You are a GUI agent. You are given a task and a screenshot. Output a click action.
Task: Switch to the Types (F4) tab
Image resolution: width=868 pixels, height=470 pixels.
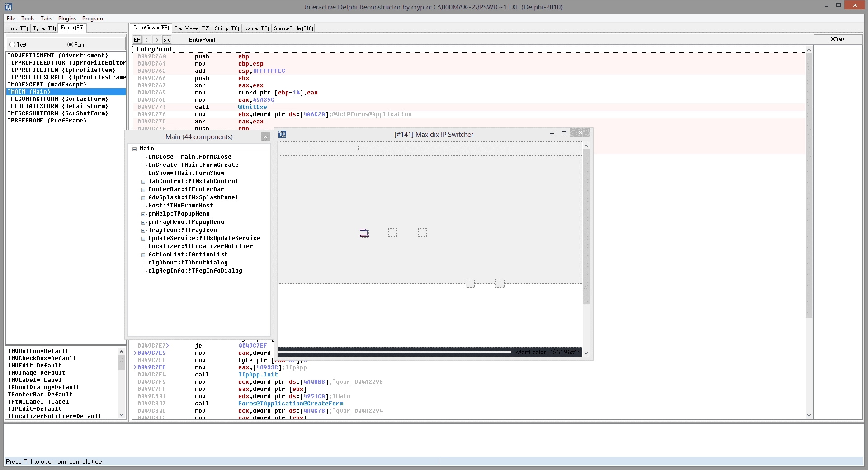(44, 28)
